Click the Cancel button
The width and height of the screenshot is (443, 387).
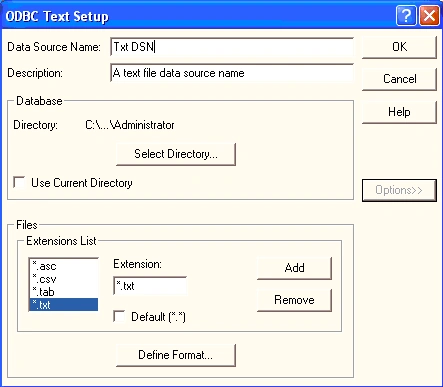pos(399,79)
